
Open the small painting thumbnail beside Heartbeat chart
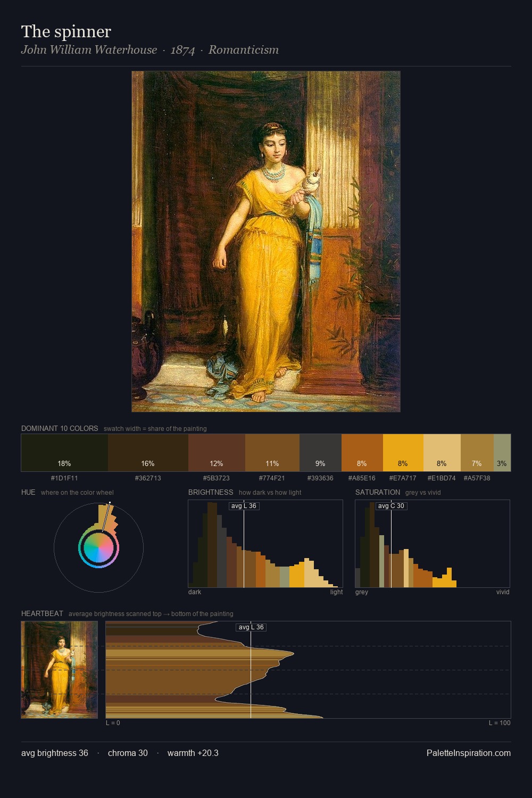point(60,670)
